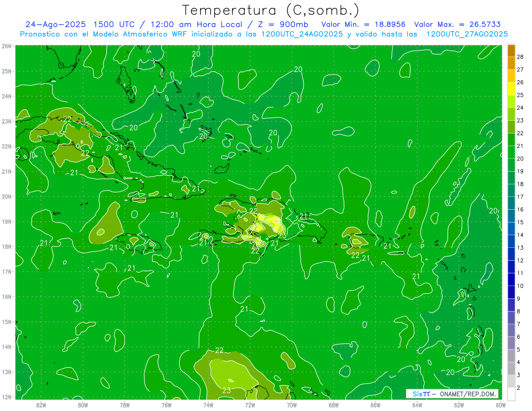The width and height of the screenshot is (532, 411).
Task: Click the green colorbar swatch between 20 and 21
Action: [511, 152]
